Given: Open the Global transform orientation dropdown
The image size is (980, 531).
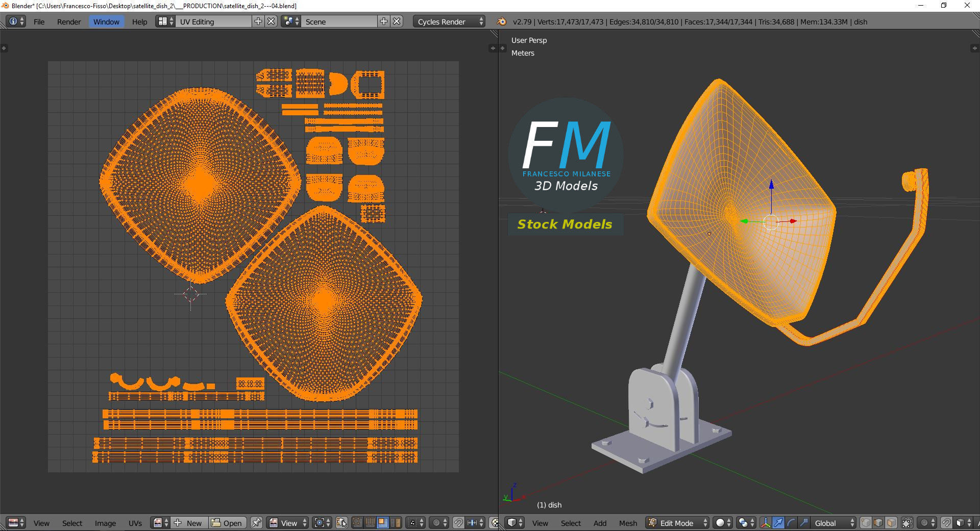Looking at the screenshot, I should 833,523.
